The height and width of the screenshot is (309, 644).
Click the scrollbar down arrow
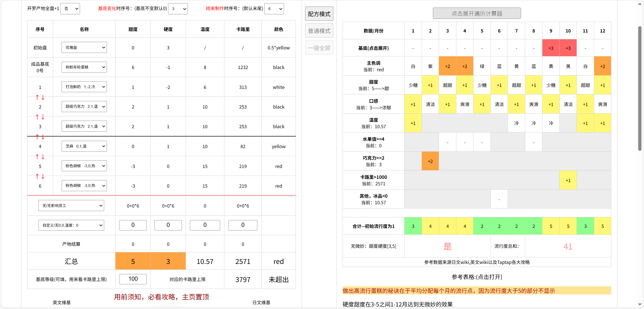[x=640, y=304]
